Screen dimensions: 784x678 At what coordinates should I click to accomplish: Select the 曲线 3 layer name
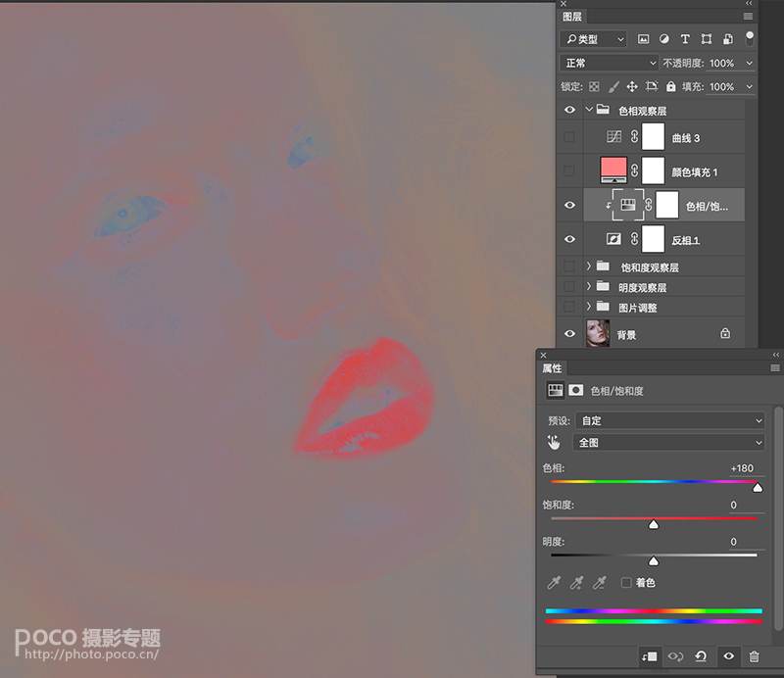pos(685,138)
